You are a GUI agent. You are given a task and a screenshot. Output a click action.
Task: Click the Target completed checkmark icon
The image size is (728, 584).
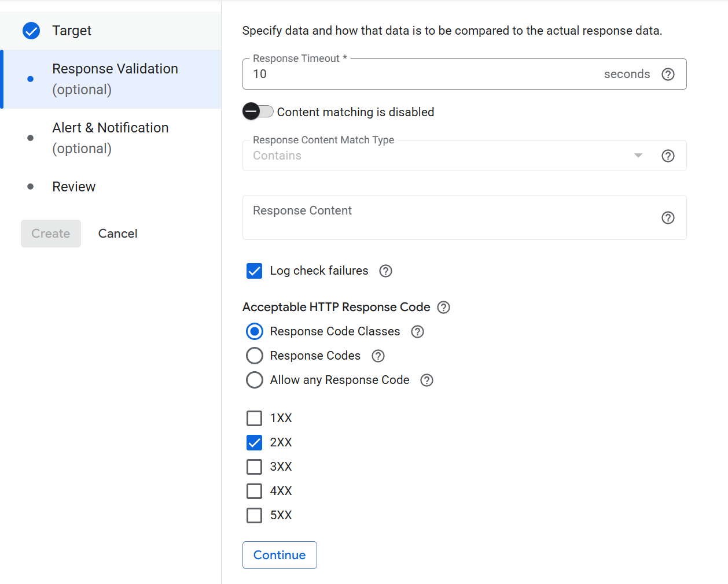click(31, 31)
